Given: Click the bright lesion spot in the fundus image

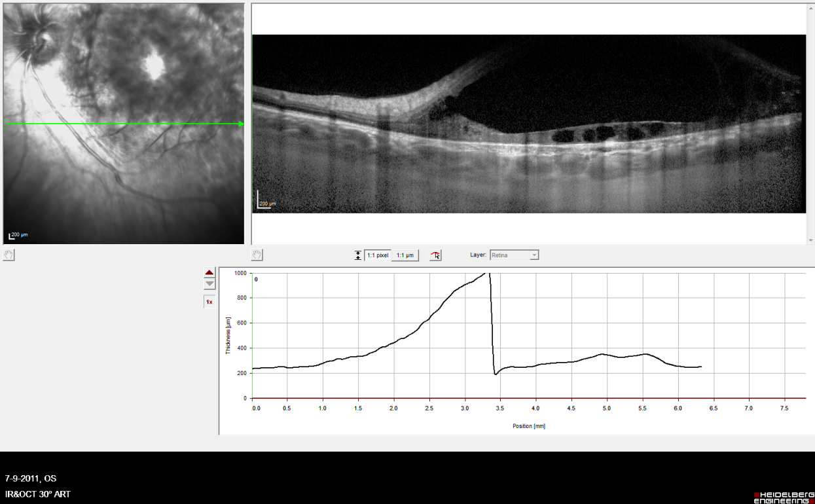Looking at the screenshot, I should [154, 66].
